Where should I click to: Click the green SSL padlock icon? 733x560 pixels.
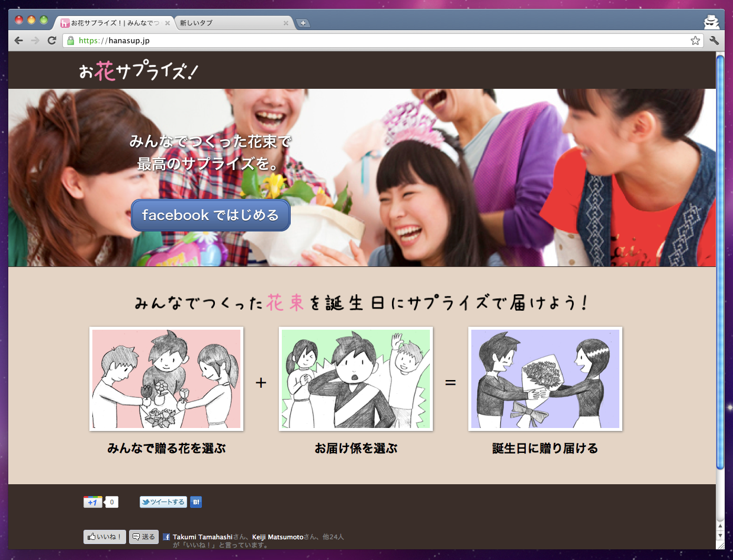pos(71,41)
